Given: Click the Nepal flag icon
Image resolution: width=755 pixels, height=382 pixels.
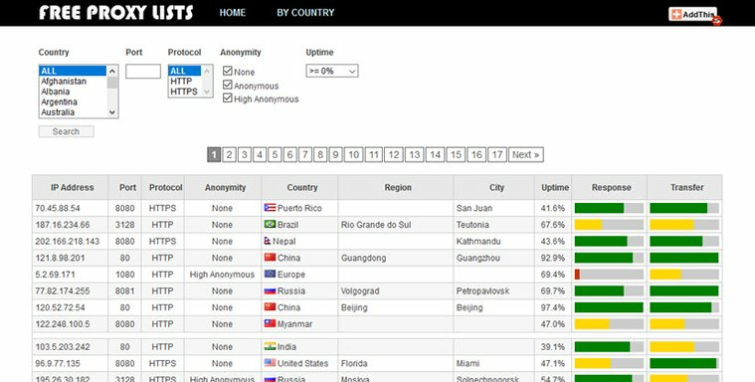Looking at the screenshot, I should point(268,241).
